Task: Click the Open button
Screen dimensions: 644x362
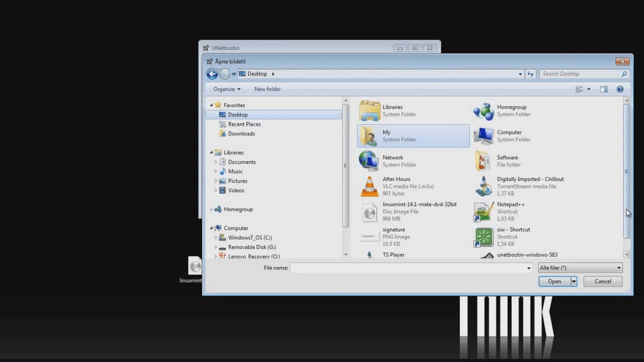Action: click(554, 282)
